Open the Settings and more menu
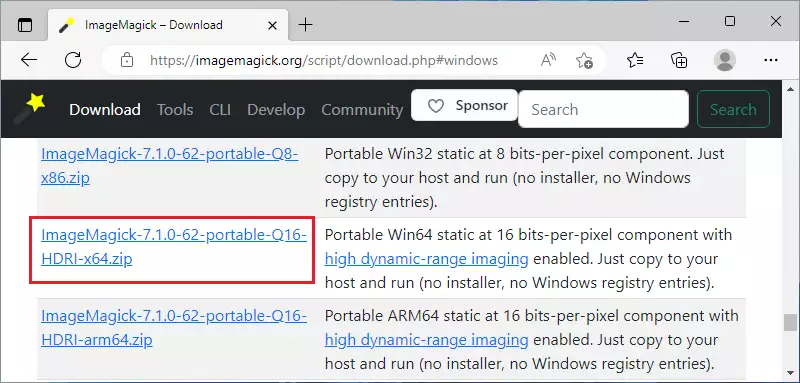The image size is (800, 383). pyautogui.click(x=770, y=60)
